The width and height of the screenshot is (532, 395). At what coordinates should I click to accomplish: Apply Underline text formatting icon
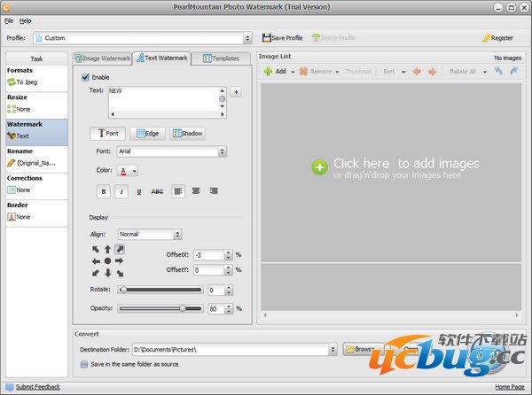coord(139,190)
